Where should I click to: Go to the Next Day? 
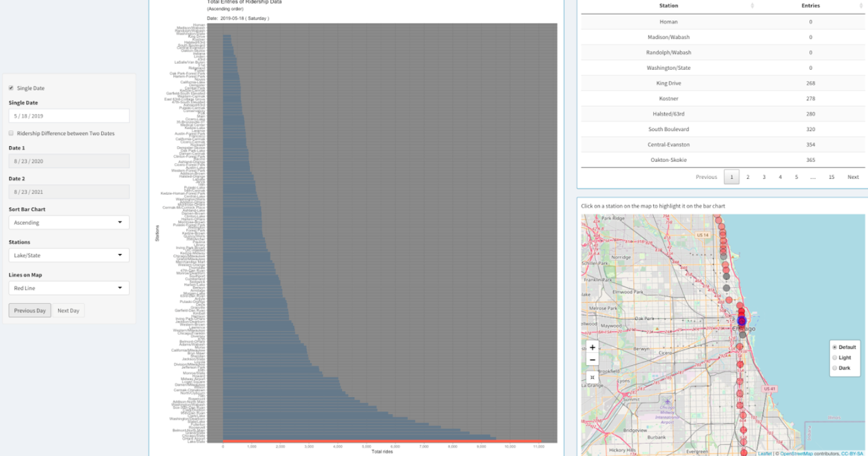coord(69,310)
